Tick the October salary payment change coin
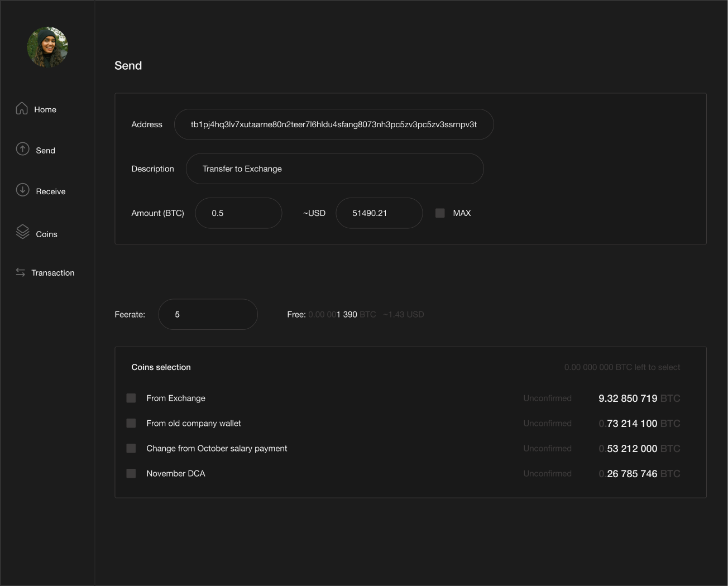The height and width of the screenshot is (586, 728). click(x=131, y=448)
